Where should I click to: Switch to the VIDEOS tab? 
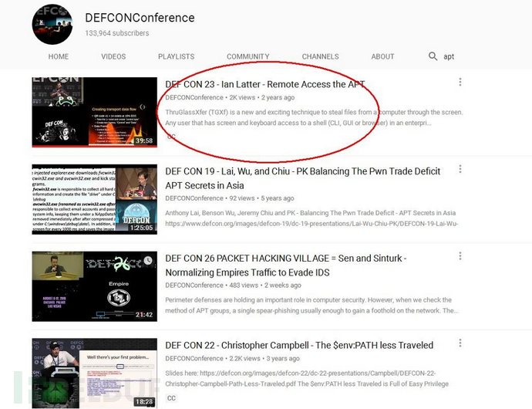click(x=113, y=56)
